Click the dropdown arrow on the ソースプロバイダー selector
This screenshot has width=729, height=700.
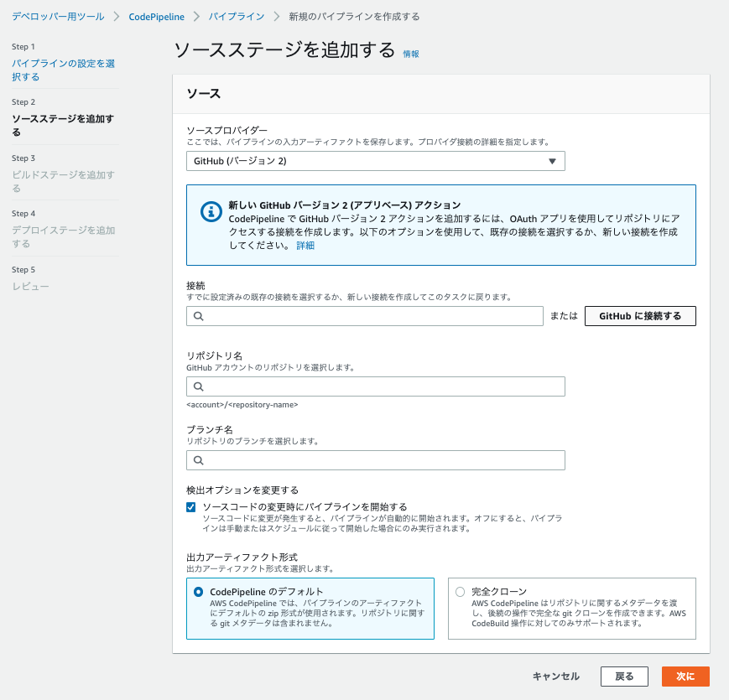(x=553, y=160)
